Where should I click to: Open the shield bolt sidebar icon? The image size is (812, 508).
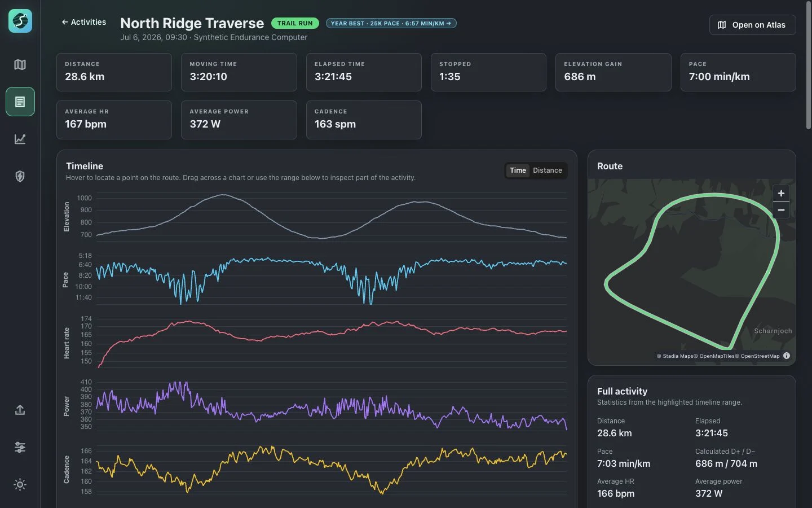20,176
